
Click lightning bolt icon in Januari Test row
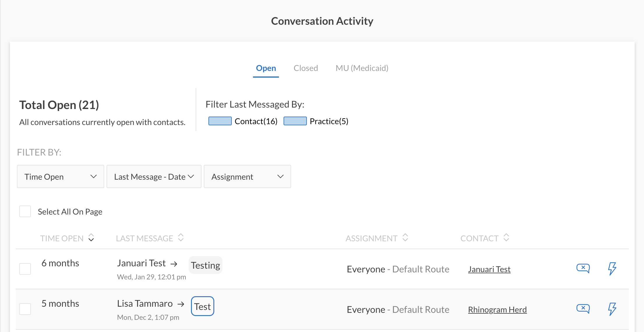[x=612, y=269]
